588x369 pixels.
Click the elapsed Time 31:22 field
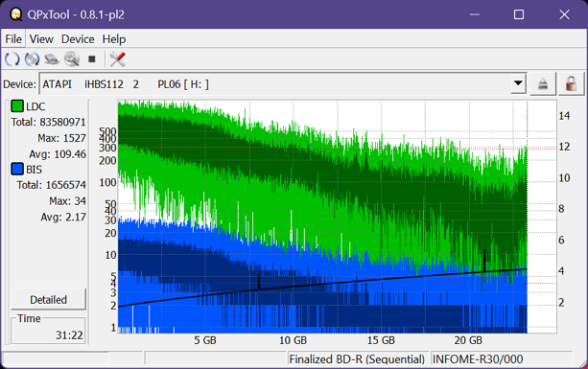48,331
